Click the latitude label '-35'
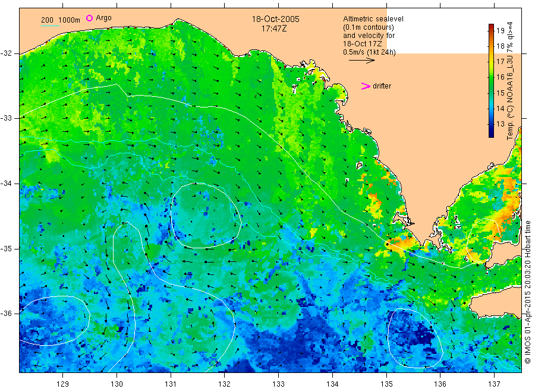This screenshot has height=392, width=535. point(6,248)
